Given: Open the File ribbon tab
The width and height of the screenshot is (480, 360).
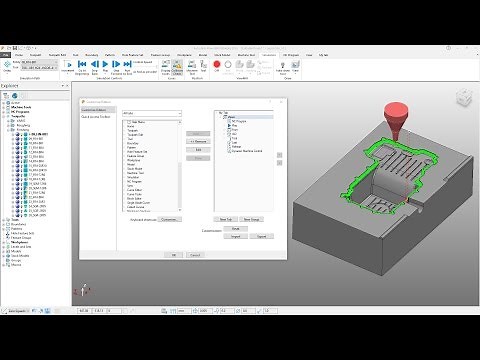Looking at the screenshot, I should point(5,55).
